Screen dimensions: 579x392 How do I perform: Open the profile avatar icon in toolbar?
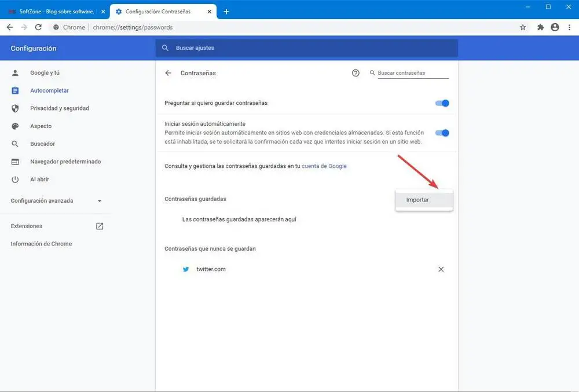pyautogui.click(x=555, y=27)
